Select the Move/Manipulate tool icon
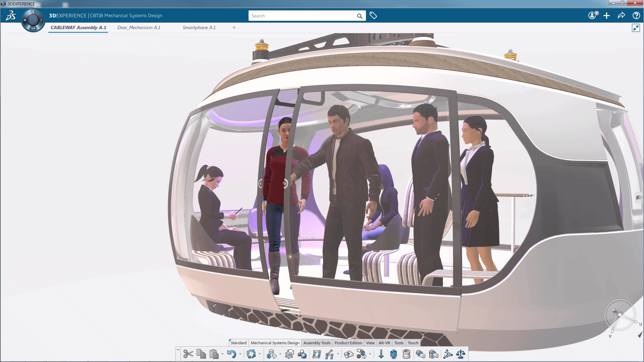The image size is (644, 362). (448, 354)
